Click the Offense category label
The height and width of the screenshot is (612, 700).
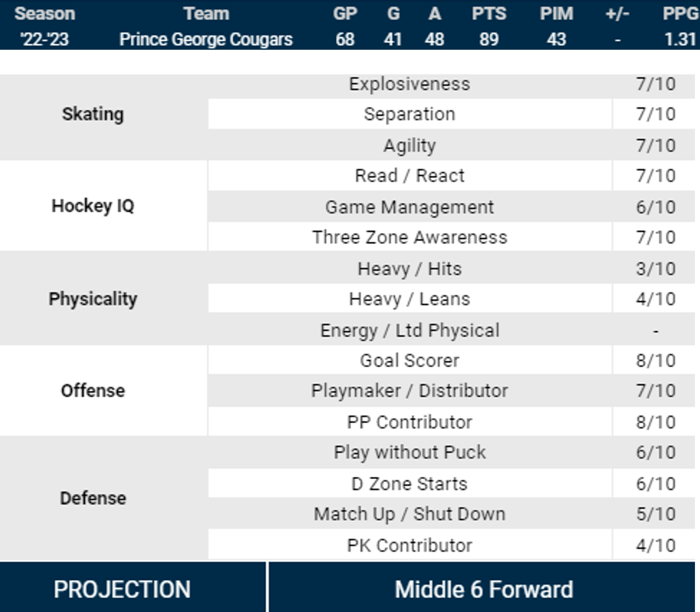pyautogui.click(x=93, y=390)
